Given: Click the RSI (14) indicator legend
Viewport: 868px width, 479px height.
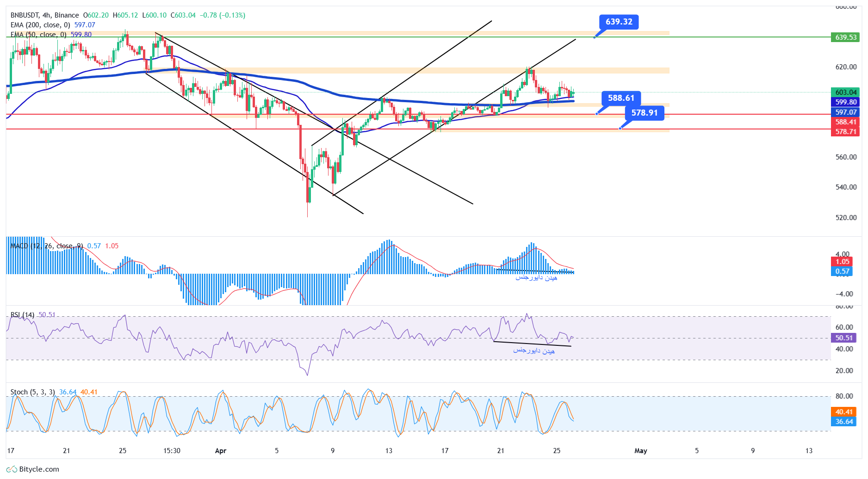Looking at the screenshot, I should pyautogui.click(x=22, y=315).
